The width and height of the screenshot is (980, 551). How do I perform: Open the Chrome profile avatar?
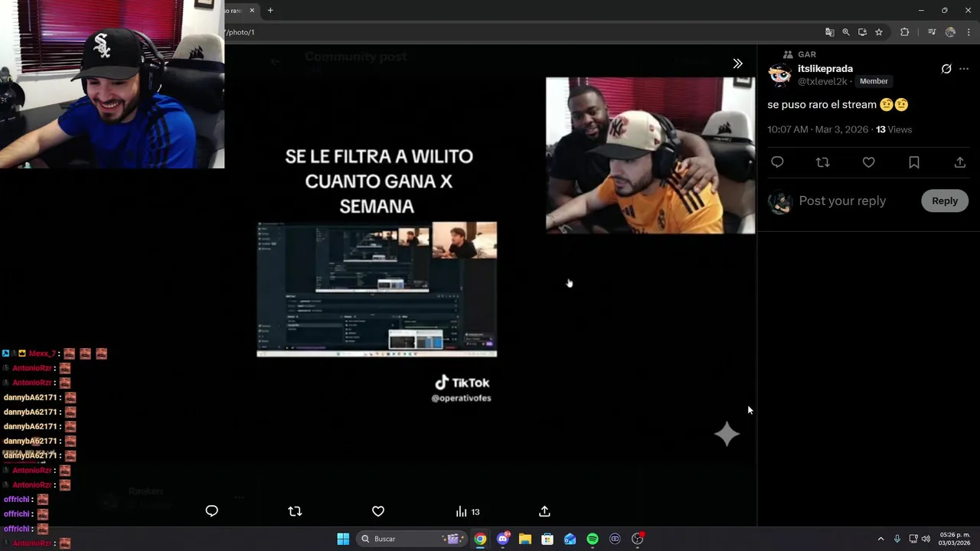coord(950,32)
